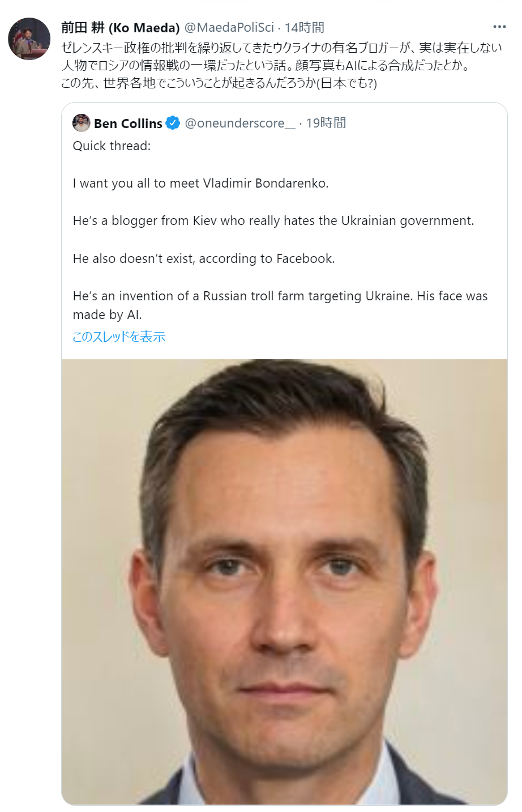Open the tweet's more options ellipsis

[499, 27]
